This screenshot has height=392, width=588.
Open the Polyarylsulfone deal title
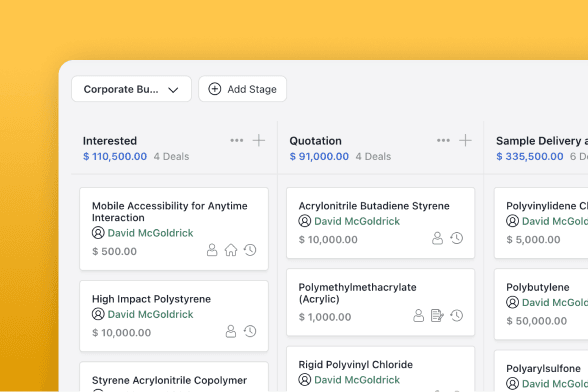(543, 369)
